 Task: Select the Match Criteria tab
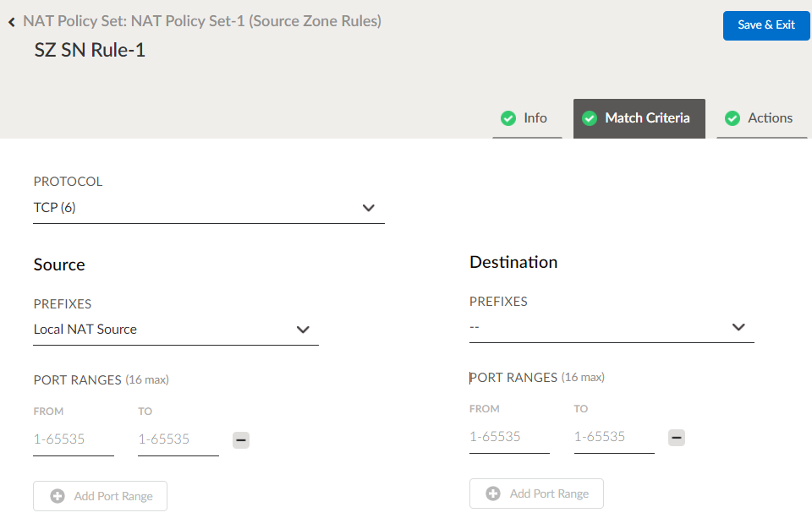(647, 118)
